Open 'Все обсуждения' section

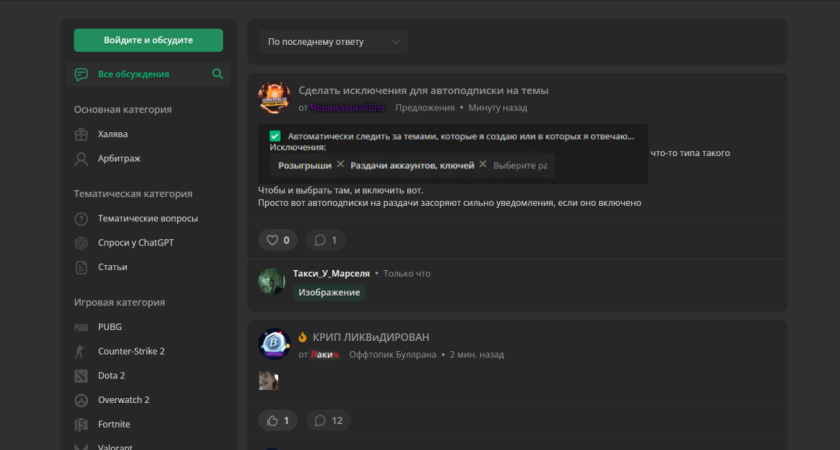(x=133, y=74)
